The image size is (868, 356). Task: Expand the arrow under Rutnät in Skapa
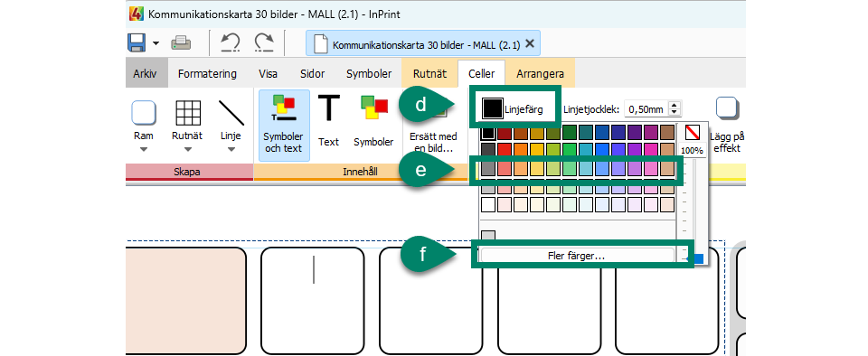[x=188, y=149]
